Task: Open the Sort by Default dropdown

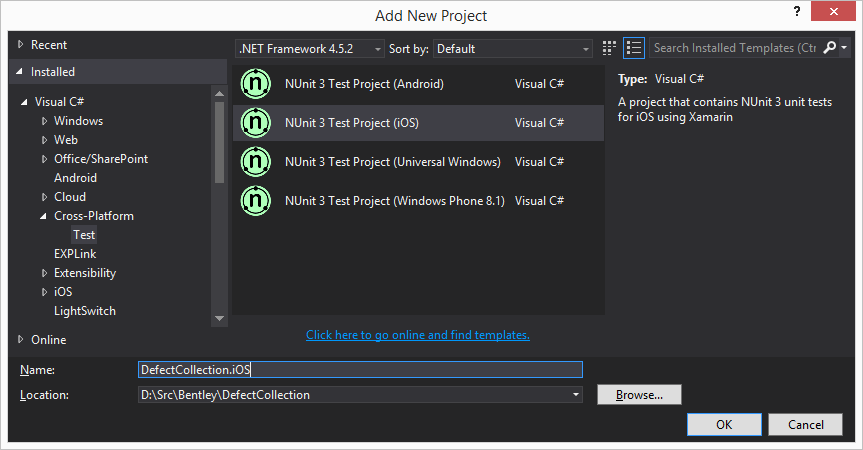Action: 512,49
